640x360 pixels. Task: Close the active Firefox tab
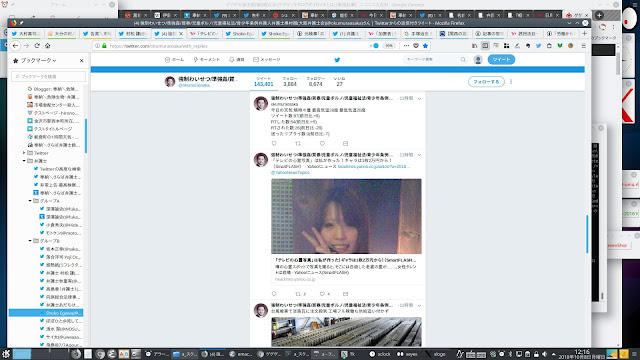(x=181, y=33)
